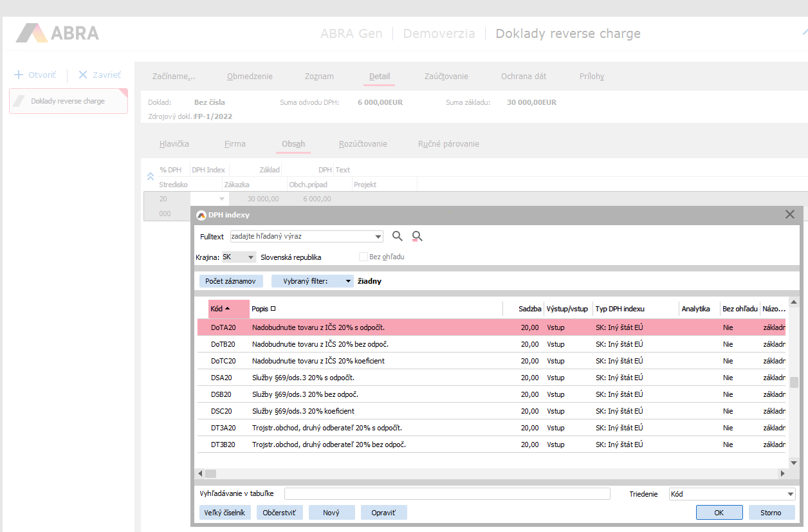Open the Triedenie sort dropdown
The width and height of the screenshot is (808, 532).
[x=791, y=494]
